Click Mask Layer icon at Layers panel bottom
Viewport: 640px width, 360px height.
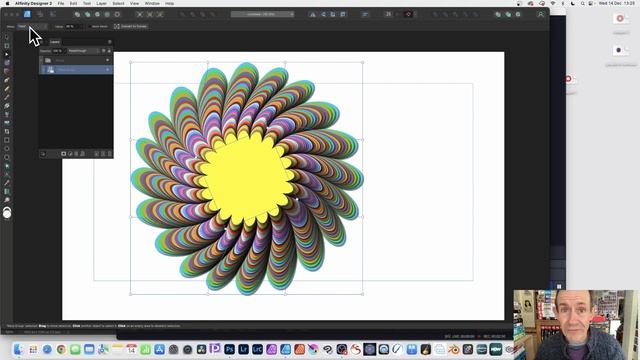(x=64, y=154)
